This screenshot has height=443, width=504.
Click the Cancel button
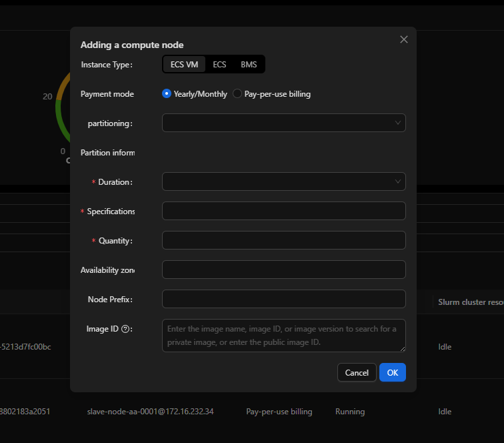pos(357,372)
